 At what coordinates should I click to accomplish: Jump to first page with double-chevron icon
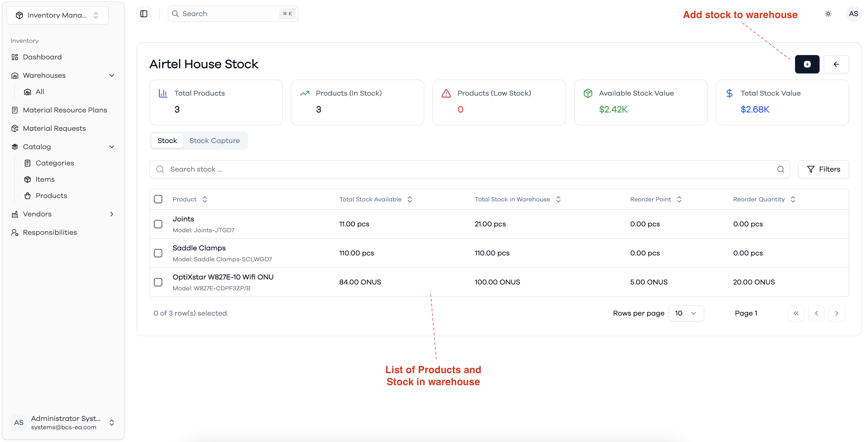coord(796,313)
